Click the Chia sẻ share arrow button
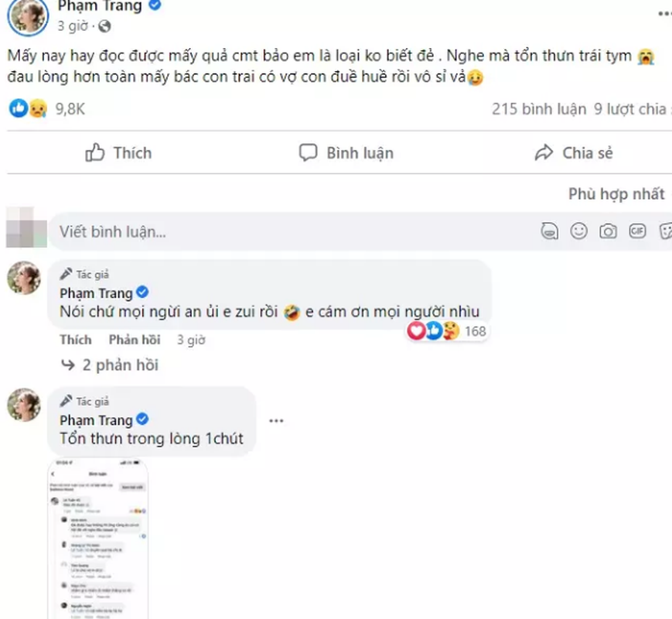The width and height of the screenshot is (672, 619). point(574,152)
